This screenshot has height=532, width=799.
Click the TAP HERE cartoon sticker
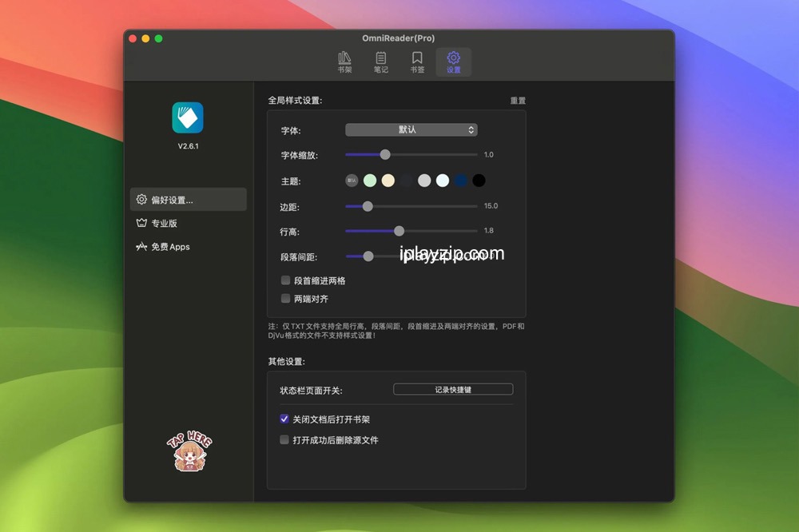point(189,451)
